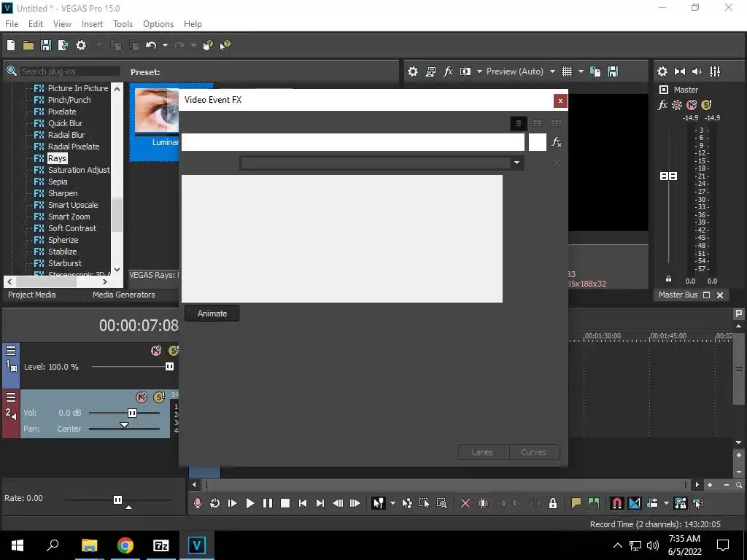
Task: Open File Explorer from the taskbar
Action: click(89, 545)
